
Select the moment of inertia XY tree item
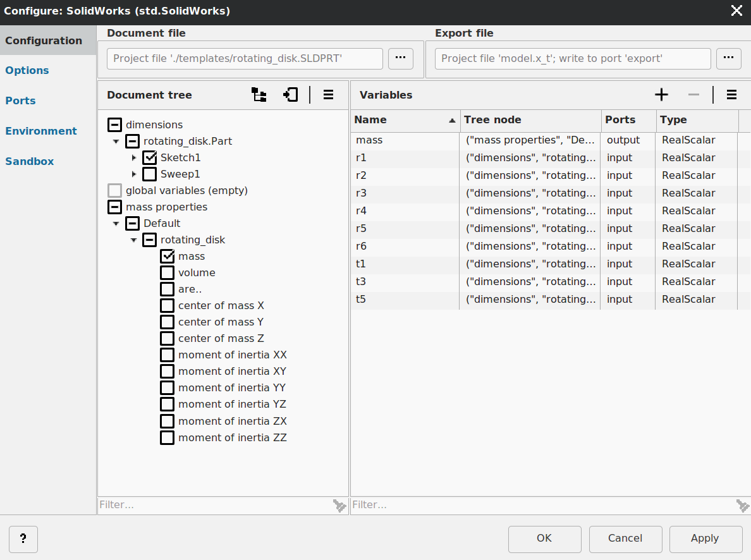(x=232, y=372)
